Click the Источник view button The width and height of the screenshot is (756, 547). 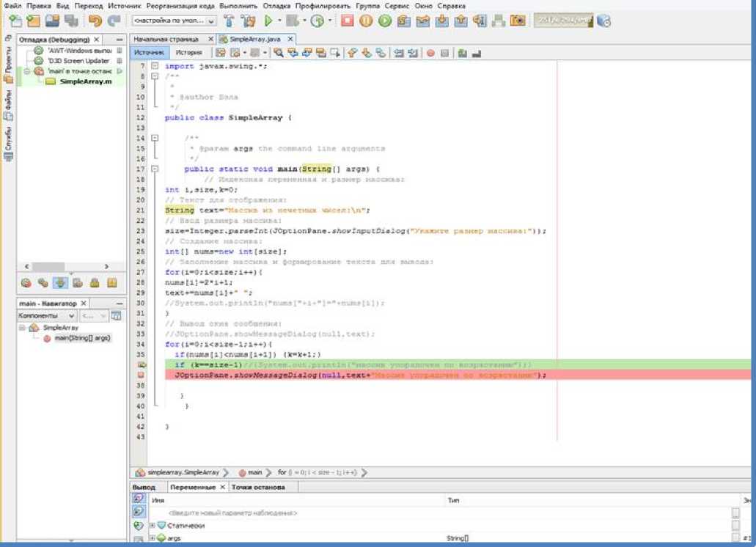[149, 53]
